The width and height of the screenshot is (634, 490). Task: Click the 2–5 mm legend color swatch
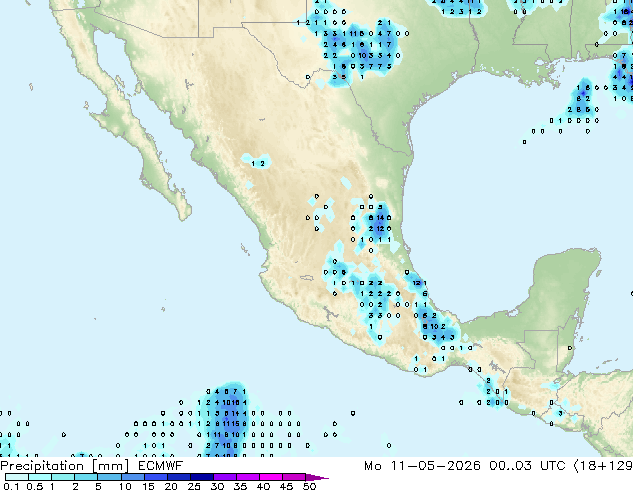click(x=86, y=477)
